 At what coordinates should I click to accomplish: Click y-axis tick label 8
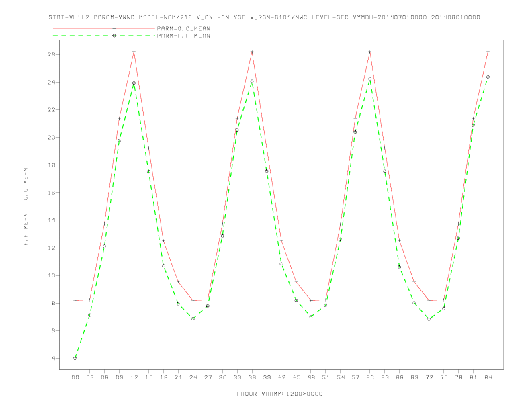[x=53, y=303]
